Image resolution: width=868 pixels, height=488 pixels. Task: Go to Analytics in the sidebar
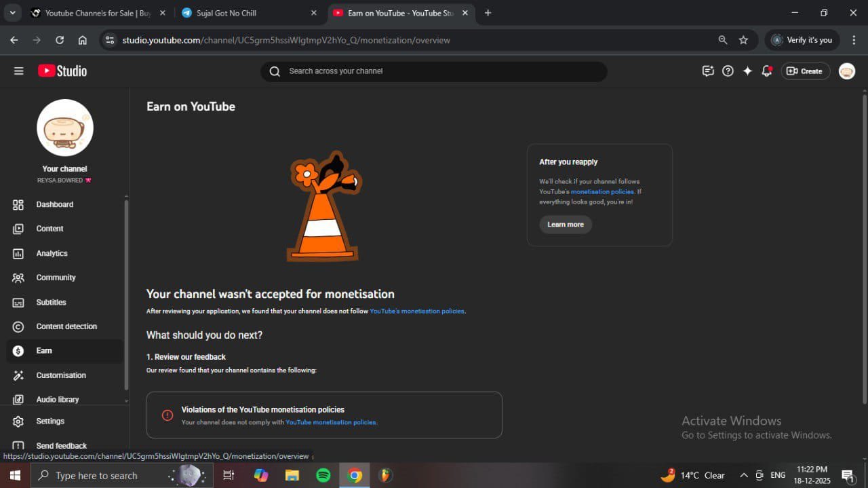[52, 253]
